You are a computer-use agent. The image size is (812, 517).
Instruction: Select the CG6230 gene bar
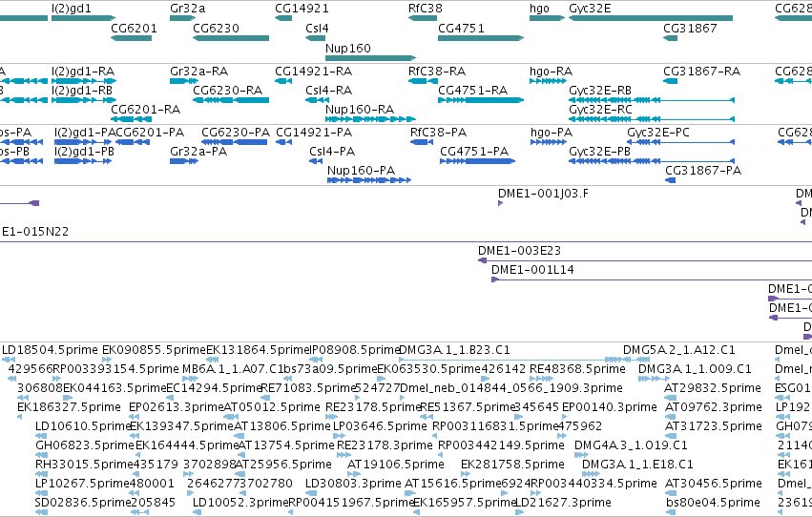click(x=231, y=38)
